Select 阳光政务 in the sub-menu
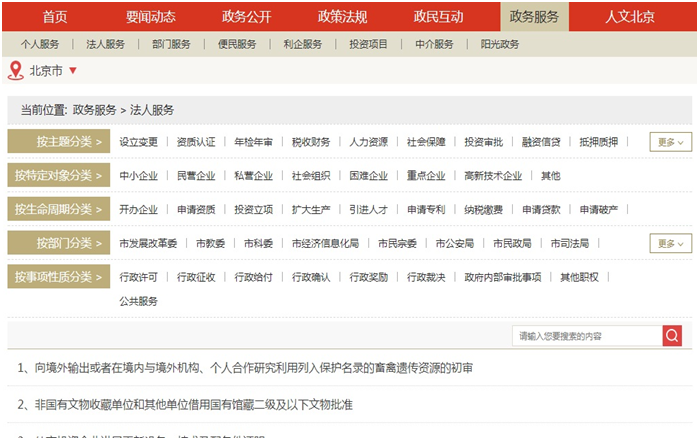699x440 pixels. click(499, 44)
